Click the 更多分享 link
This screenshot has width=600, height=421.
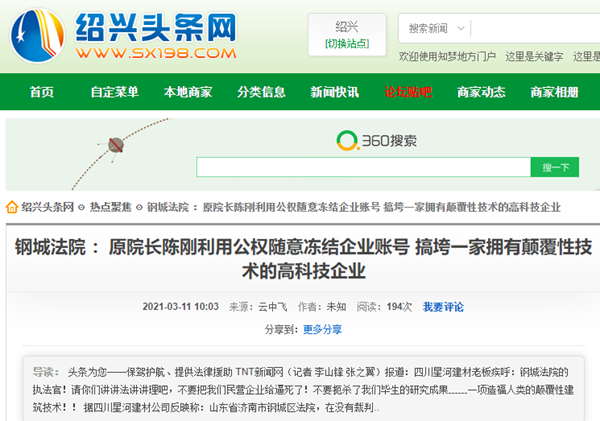click(x=322, y=329)
